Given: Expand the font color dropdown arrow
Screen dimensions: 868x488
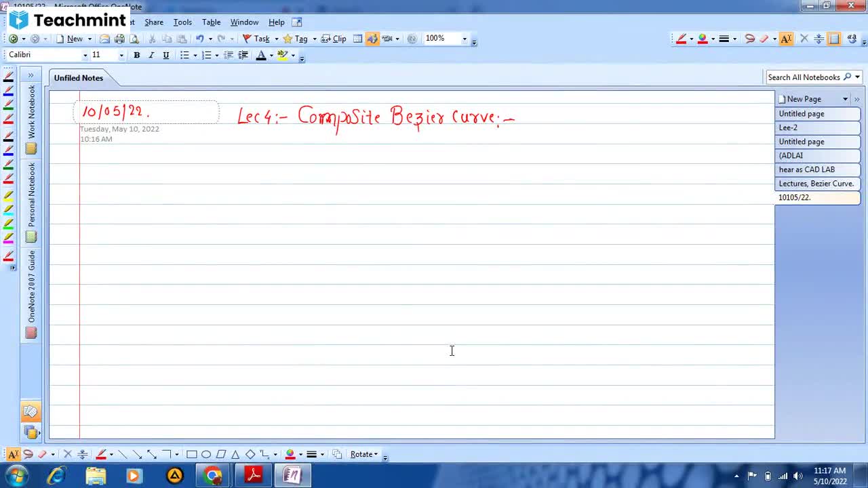Looking at the screenshot, I should (271, 56).
